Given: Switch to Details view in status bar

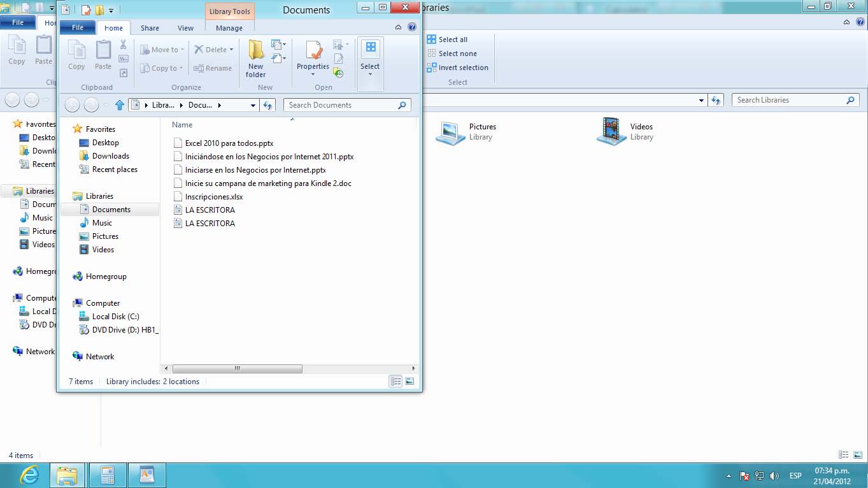Looking at the screenshot, I should point(395,382).
